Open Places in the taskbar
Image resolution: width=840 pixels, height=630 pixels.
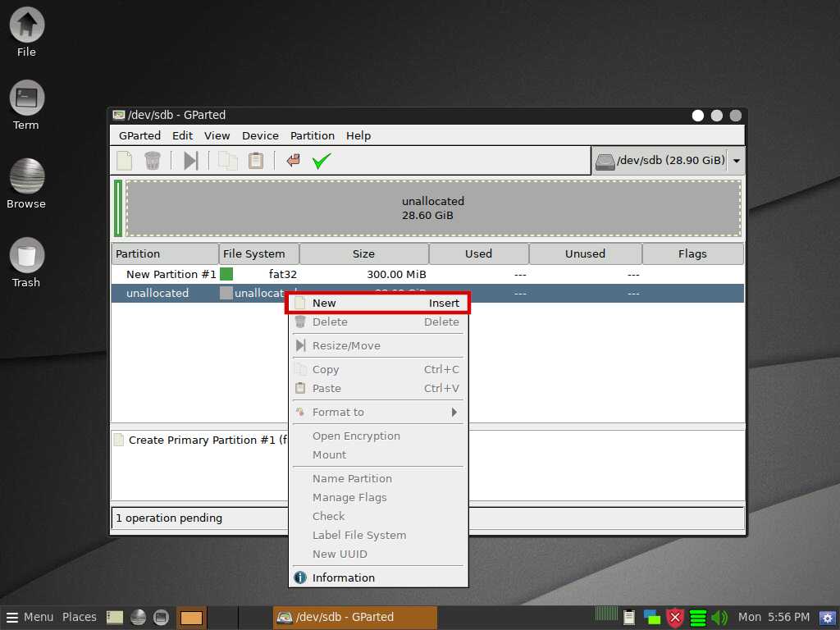[79, 617]
